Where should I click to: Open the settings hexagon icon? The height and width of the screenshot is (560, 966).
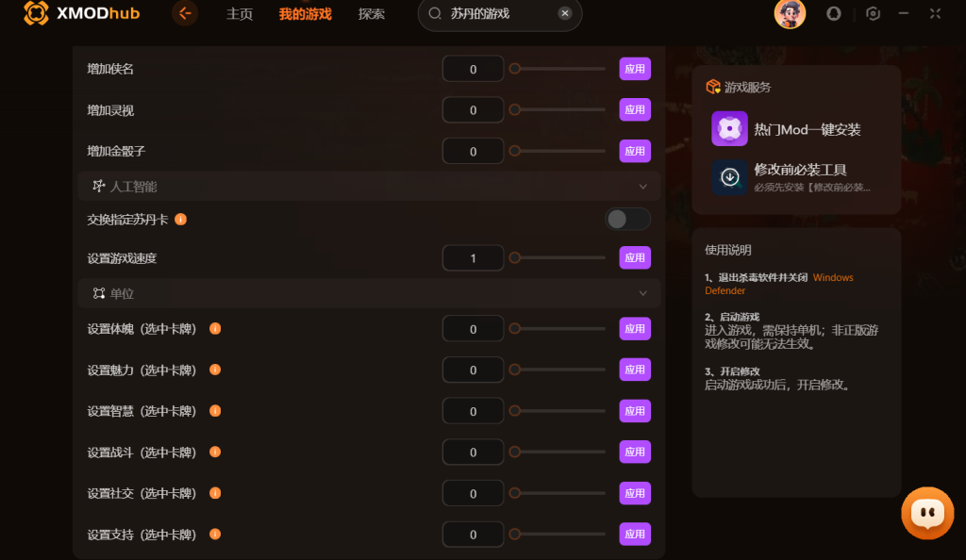tap(873, 13)
